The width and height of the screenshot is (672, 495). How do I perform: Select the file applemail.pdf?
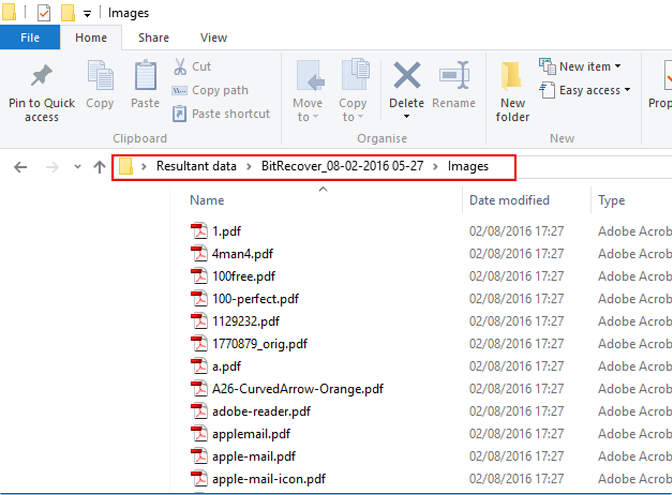click(251, 434)
